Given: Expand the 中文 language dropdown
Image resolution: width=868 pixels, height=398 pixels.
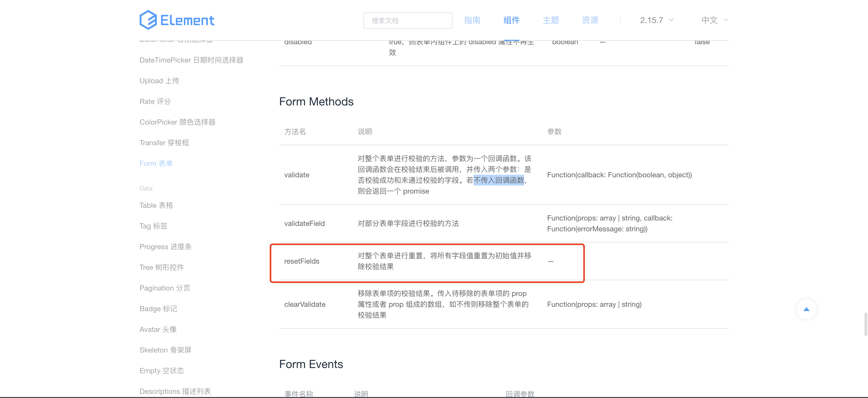Looking at the screenshot, I should click(x=715, y=20).
